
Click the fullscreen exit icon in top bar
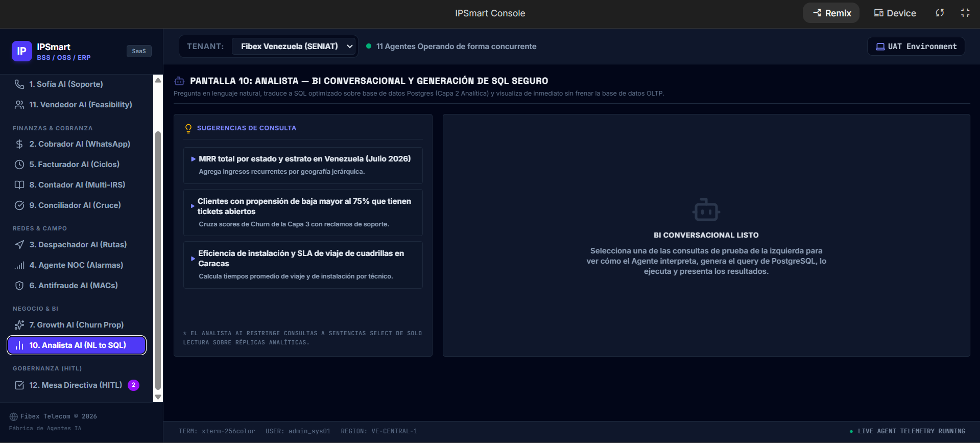965,13
